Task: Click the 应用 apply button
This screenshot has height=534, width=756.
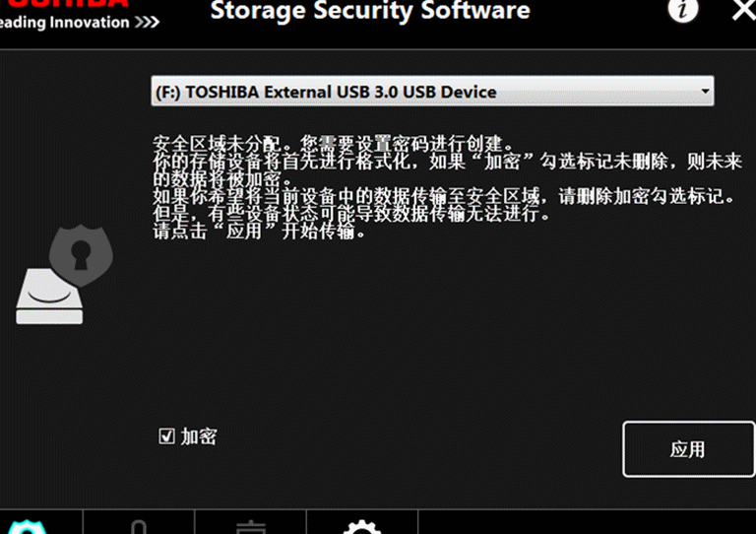Action: (688, 449)
